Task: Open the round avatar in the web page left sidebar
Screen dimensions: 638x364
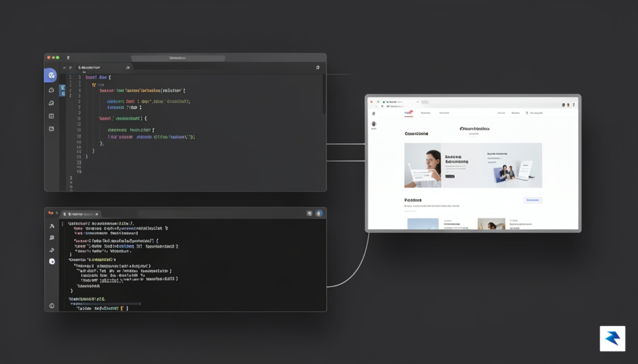Action: coord(374,124)
